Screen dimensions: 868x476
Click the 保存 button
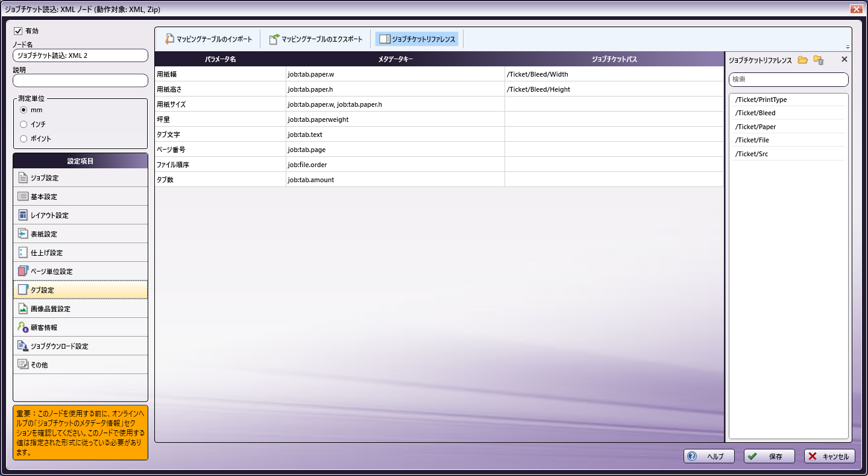click(769, 457)
